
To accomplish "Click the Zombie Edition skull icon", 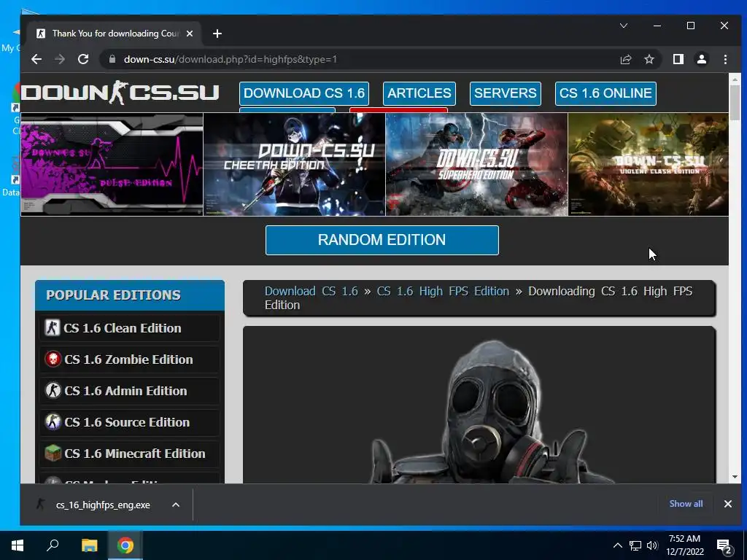I will (x=53, y=359).
